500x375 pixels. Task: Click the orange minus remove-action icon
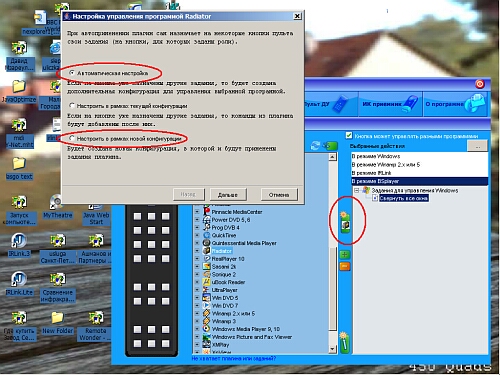(x=345, y=266)
